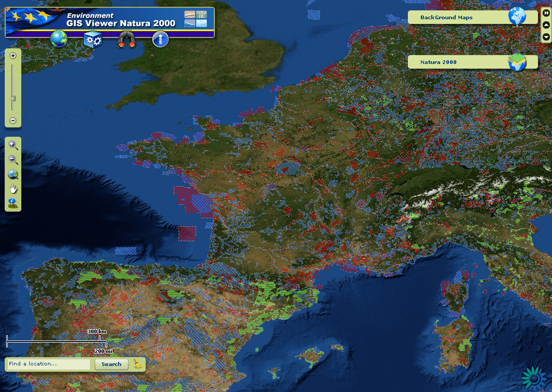The image size is (552, 392).
Task: Toggle the plus button on the zoom bar
Action: [x=13, y=55]
